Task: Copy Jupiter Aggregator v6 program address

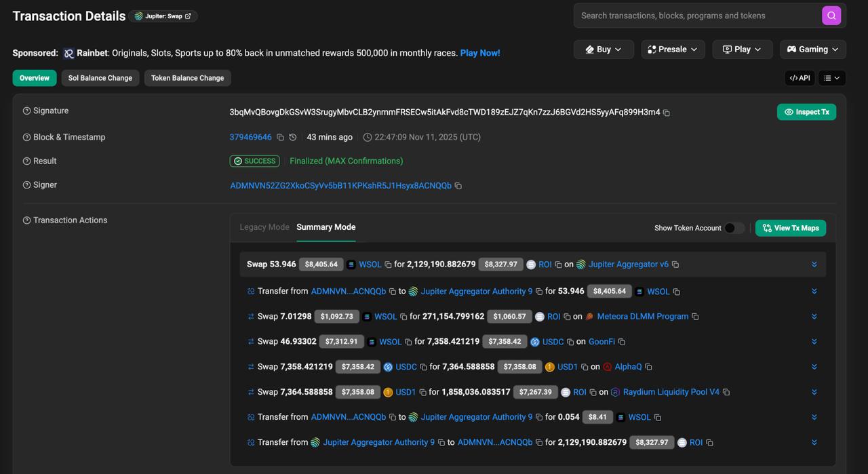Action: 675,264
